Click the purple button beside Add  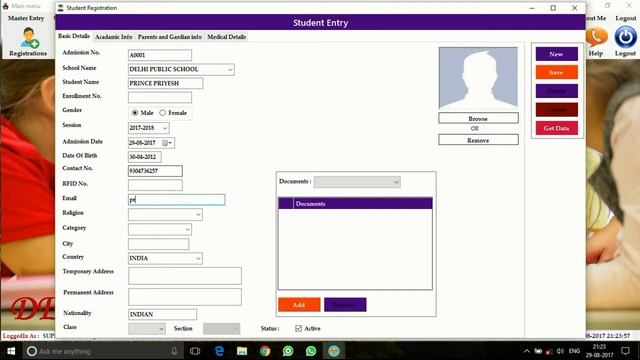tap(345, 304)
